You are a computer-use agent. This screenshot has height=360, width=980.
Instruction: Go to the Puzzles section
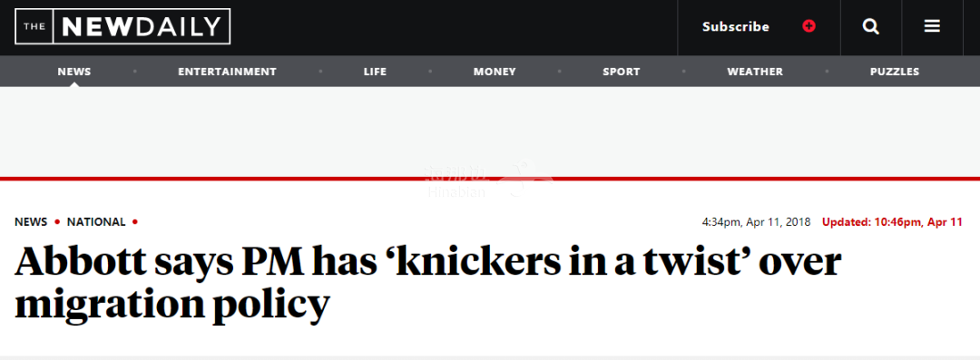coord(895,72)
